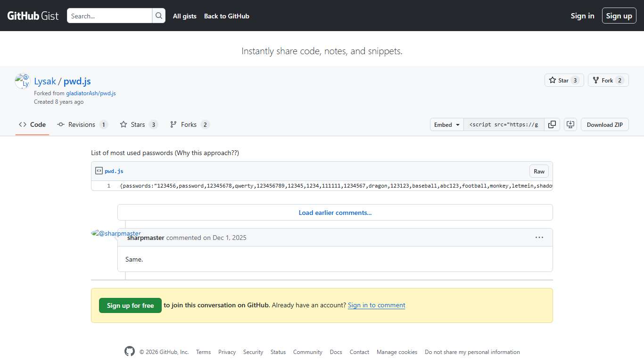Switch to the Revisions tab
The image size is (644, 362).
(x=83, y=124)
